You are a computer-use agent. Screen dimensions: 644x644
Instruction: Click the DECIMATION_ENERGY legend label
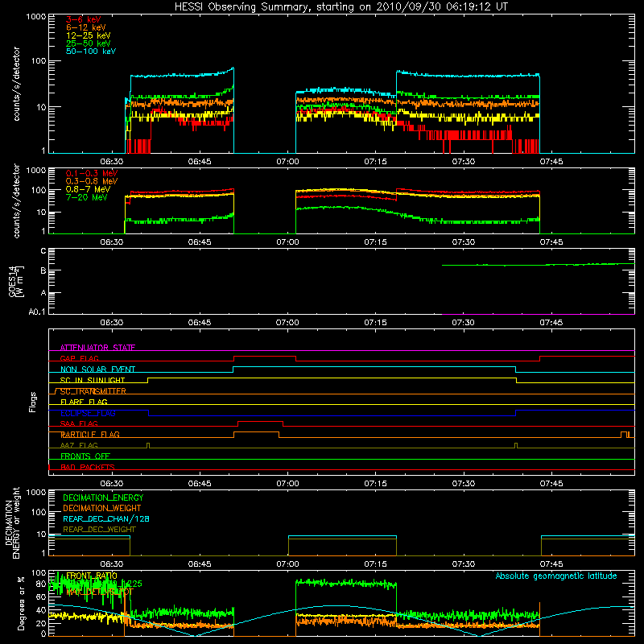pyautogui.click(x=103, y=497)
